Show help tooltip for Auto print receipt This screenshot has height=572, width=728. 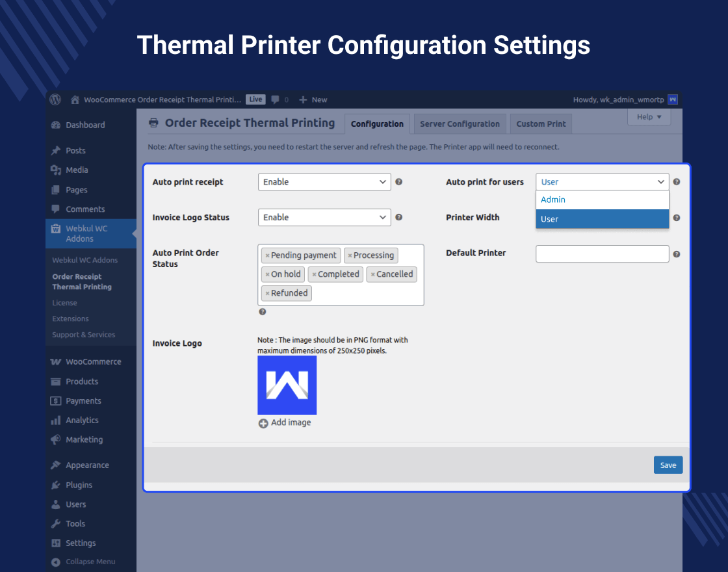click(x=399, y=182)
